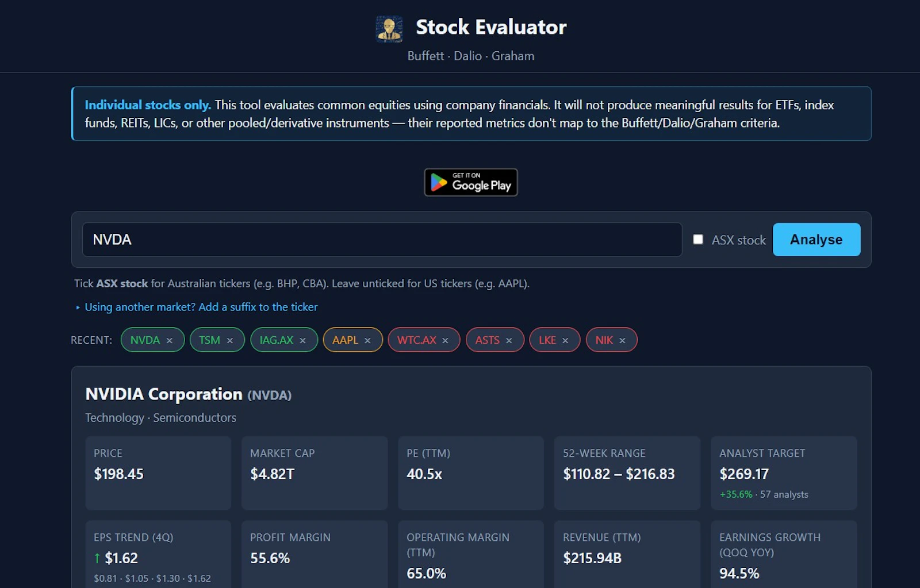Click the Buffett · Dalio · Graham subtitle
Screen dimensions: 920x588
[x=471, y=56]
